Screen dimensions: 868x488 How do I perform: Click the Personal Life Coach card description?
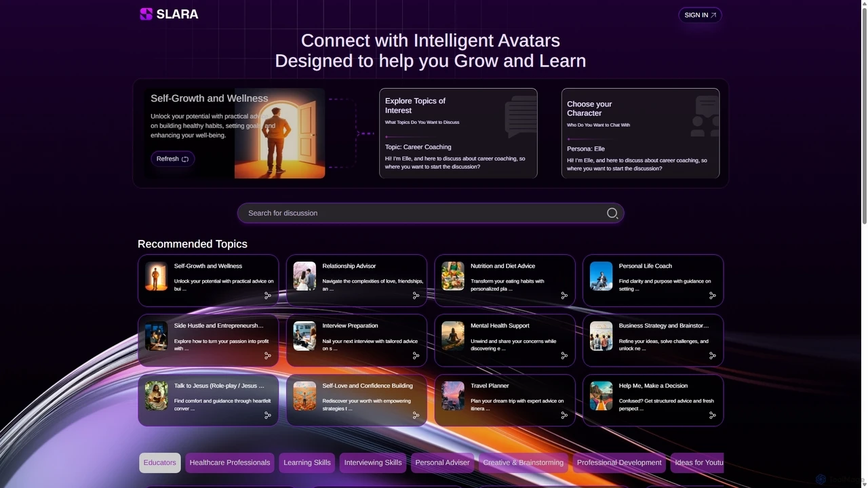pyautogui.click(x=665, y=285)
